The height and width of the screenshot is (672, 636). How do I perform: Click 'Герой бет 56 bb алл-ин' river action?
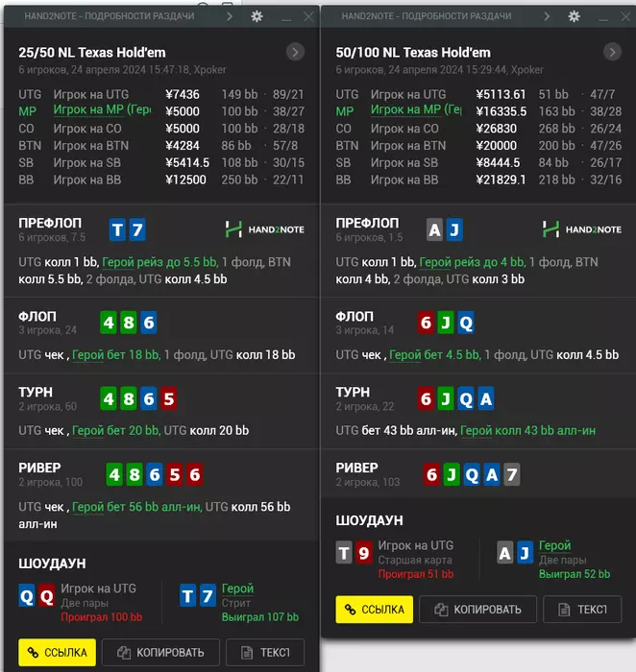136,507
